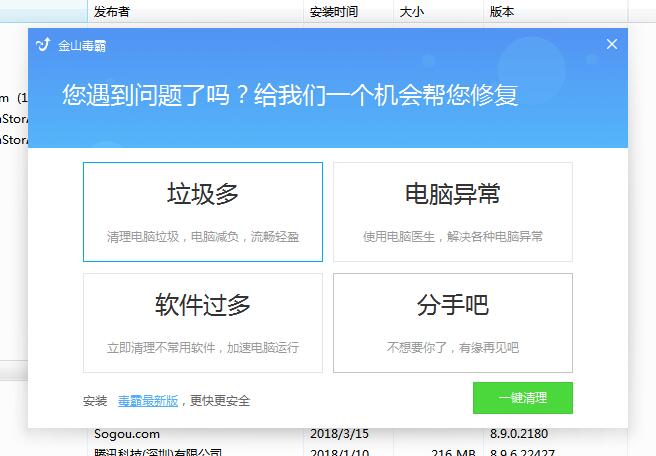
Task: Close the 金山毒霸 dialog
Action: [612, 44]
